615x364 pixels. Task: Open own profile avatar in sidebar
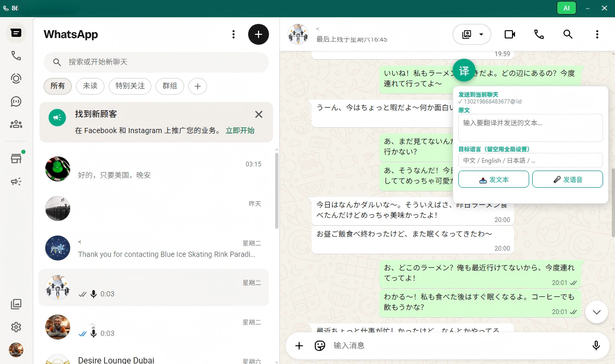[16, 349]
